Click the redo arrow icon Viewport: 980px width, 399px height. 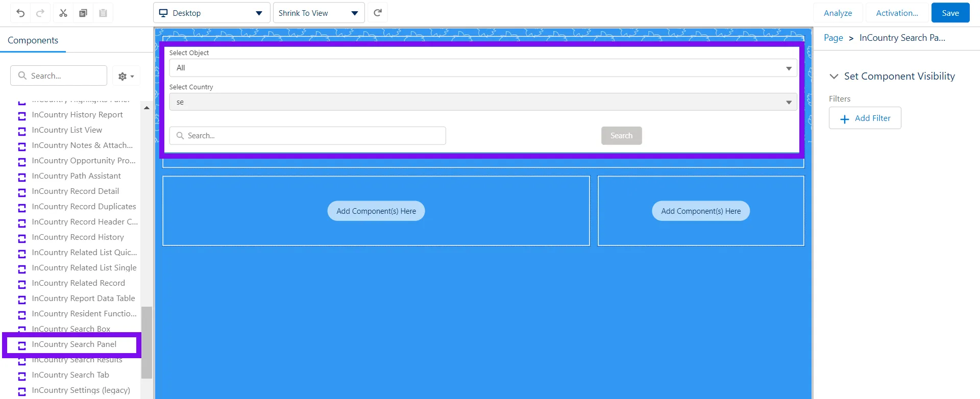tap(40, 13)
